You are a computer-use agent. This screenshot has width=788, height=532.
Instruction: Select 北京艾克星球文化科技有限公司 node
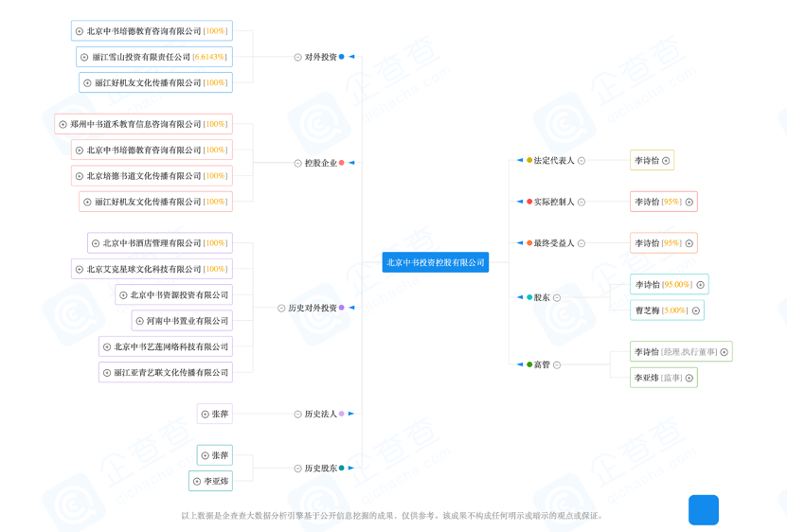point(157,269)
